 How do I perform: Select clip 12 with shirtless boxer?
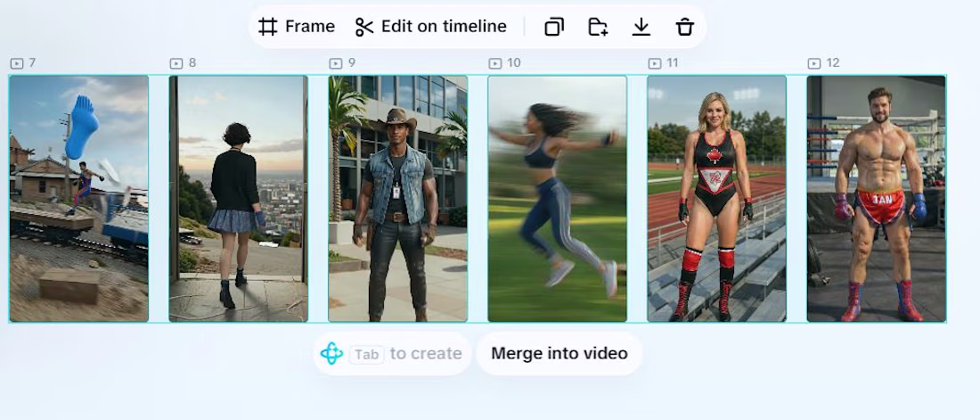pos(877,199)
